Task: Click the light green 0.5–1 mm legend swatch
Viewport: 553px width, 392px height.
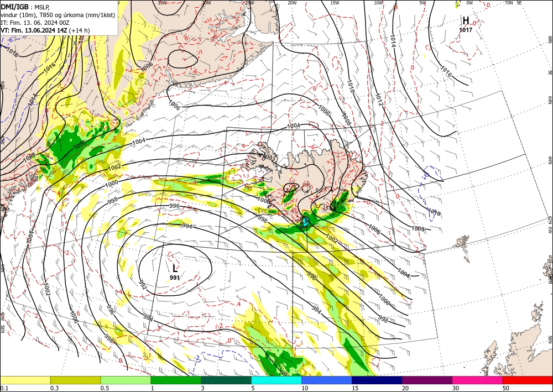Action: click(x=126, y=380)
